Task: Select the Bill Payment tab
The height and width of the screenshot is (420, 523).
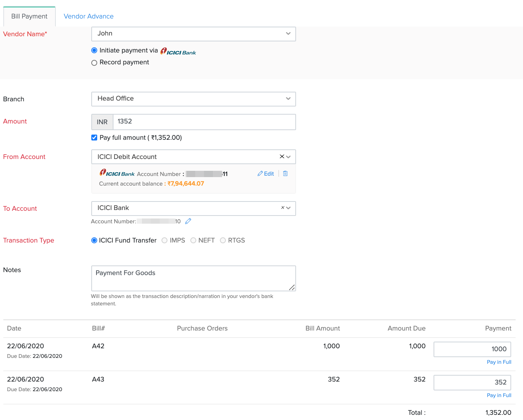Action: point(29,16)
